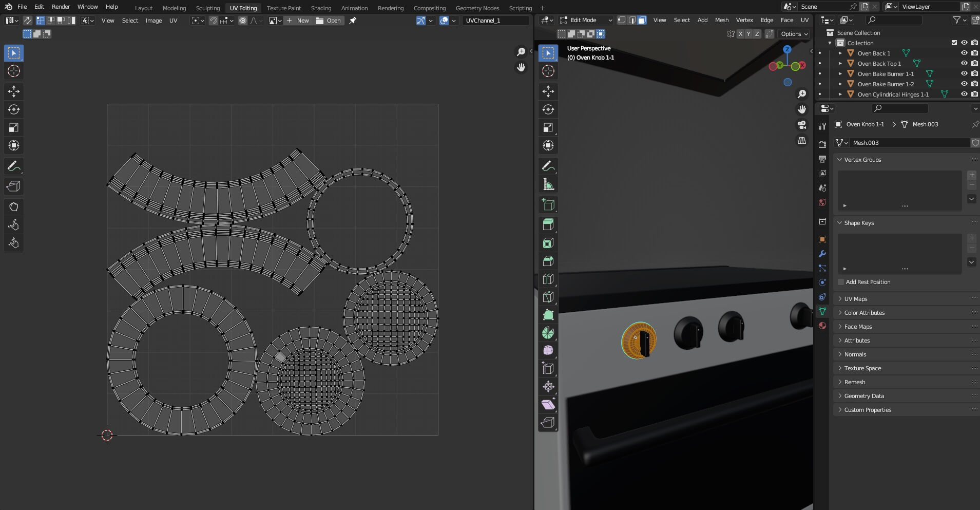Click the New image button
Screen dimensions: 980x510
[x=298, y=21]
